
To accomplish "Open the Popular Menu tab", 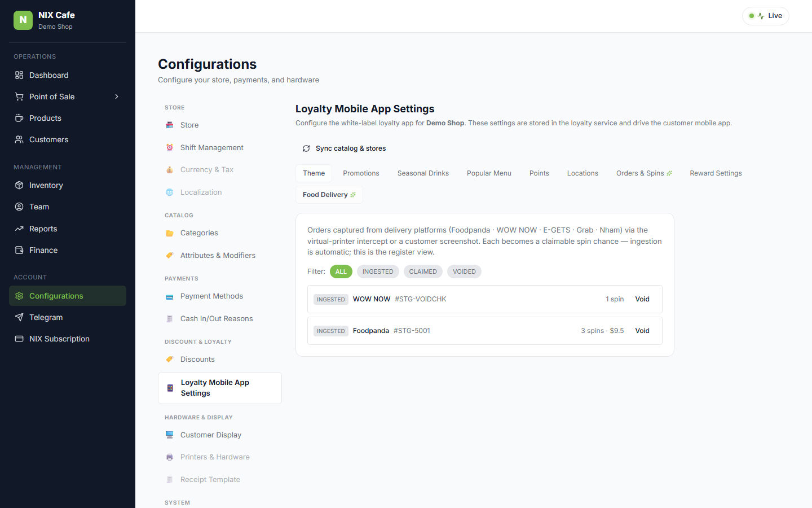I will coord(489,173).
